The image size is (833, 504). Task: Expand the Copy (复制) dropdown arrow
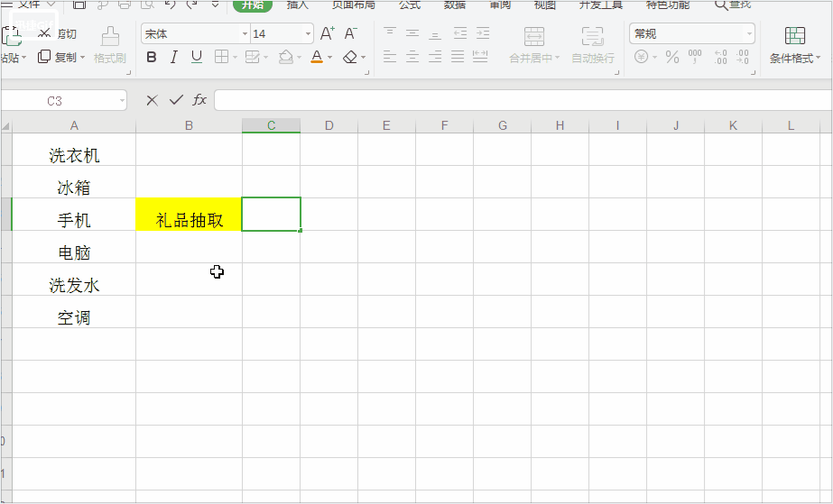click(82, 58)
